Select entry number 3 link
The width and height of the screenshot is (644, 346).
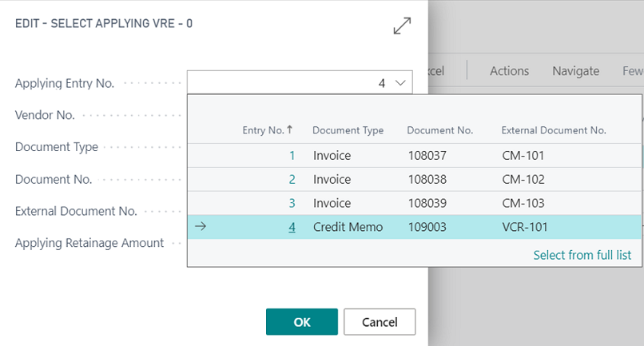pyautogui.click(x=292, y=203)
